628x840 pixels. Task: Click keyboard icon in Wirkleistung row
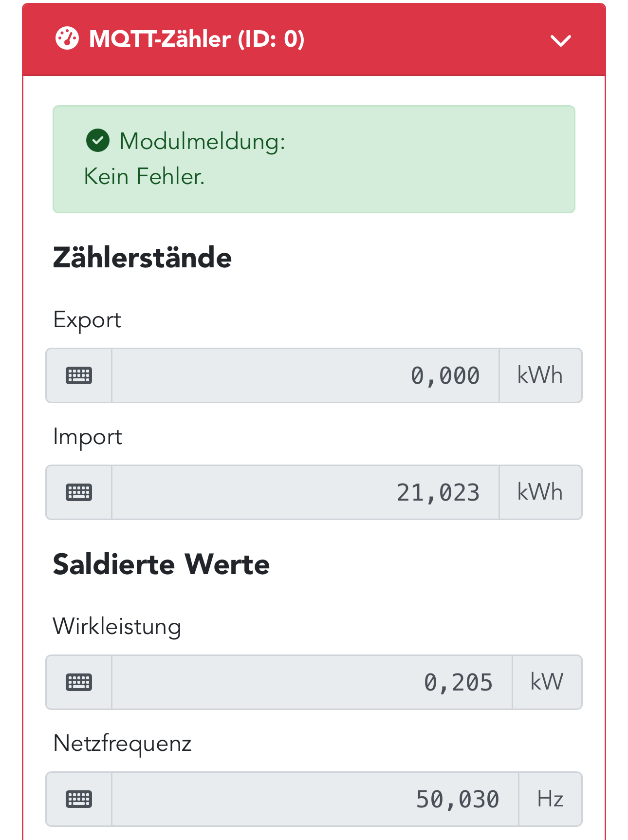pos(79,682)
